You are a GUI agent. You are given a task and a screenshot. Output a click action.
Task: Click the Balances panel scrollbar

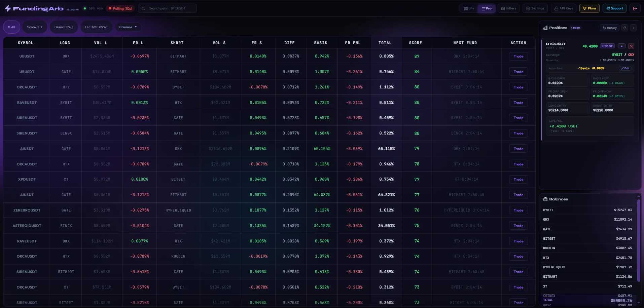tap(638, 240)
